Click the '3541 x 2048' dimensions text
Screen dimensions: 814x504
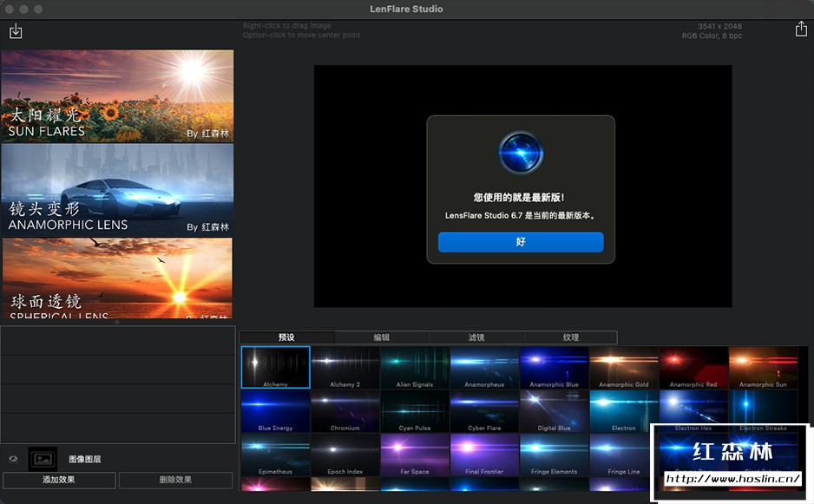pos(719,26)
